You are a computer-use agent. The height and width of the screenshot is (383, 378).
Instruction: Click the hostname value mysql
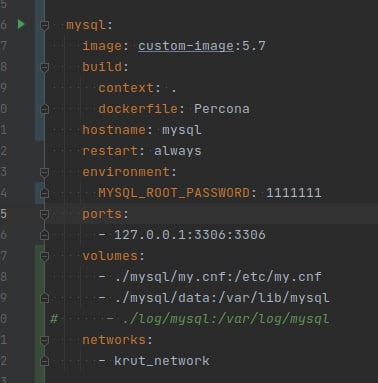coord(182,130)
